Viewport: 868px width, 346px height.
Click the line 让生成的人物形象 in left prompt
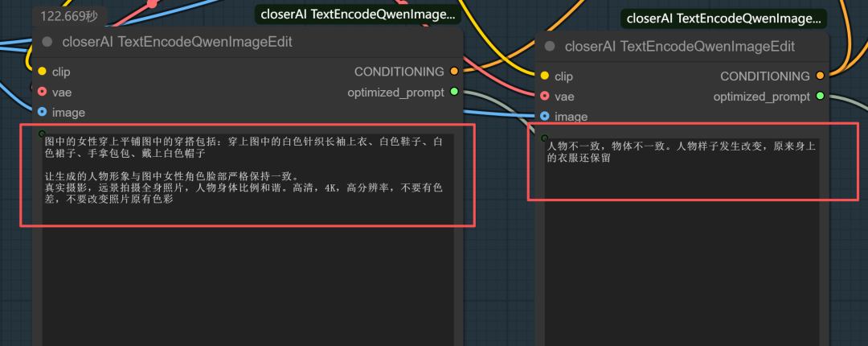(x=172, y=175)
